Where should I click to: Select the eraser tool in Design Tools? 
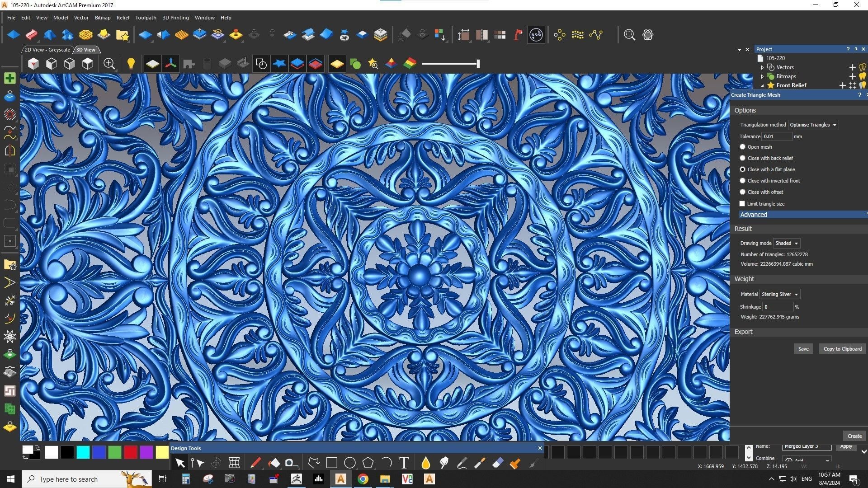point(497,463)
